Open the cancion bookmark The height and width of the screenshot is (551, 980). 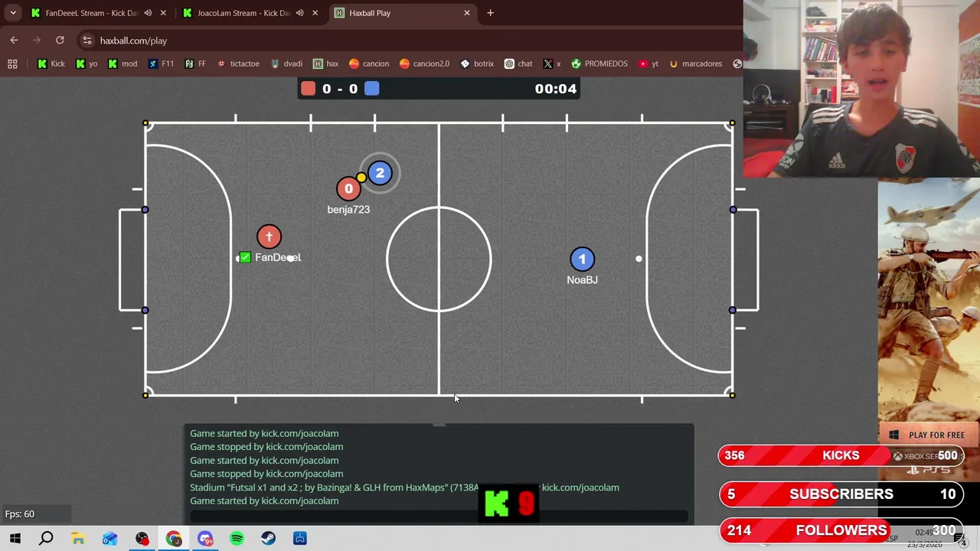point(368,64)
